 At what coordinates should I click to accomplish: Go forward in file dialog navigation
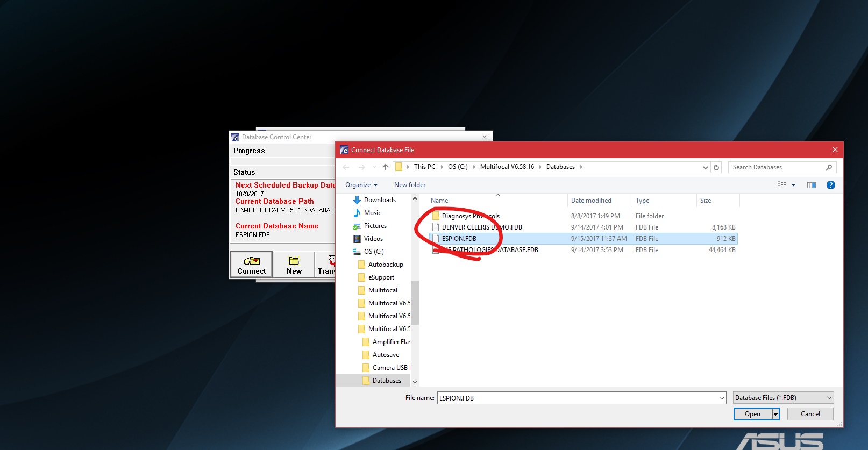361,167
